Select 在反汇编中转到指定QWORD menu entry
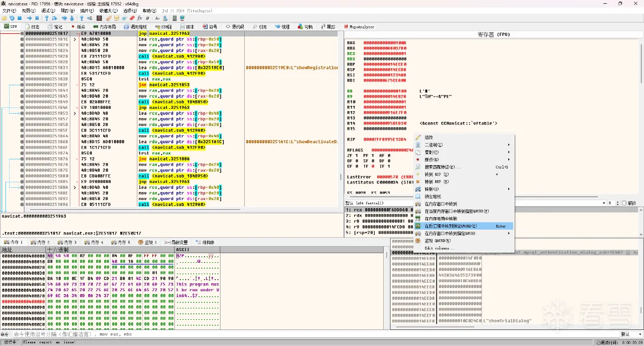The image size is (644, 346). [464, 226]
